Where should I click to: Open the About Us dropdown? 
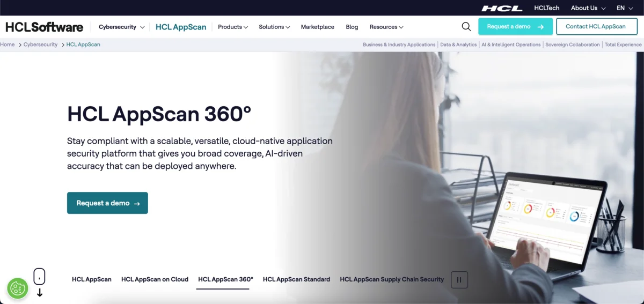(588, 8)
